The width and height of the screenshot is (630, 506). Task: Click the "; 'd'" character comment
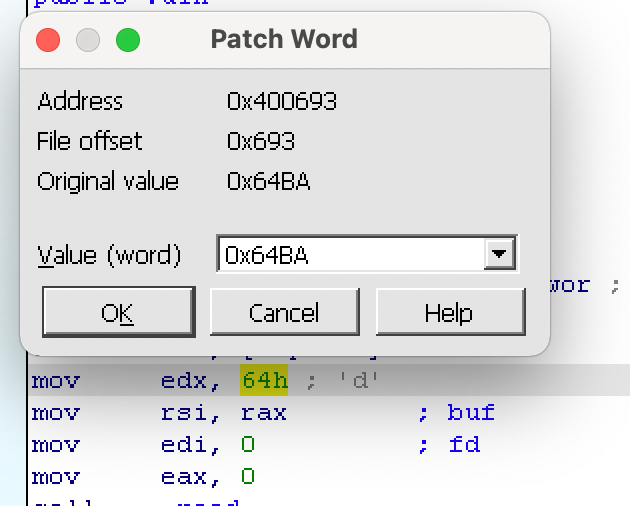[x=342, y=381]
